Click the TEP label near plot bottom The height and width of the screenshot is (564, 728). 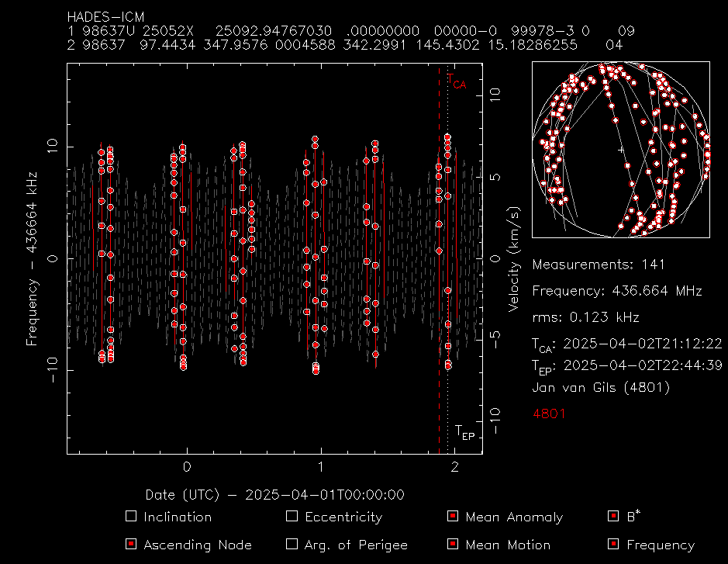[464, 432]
